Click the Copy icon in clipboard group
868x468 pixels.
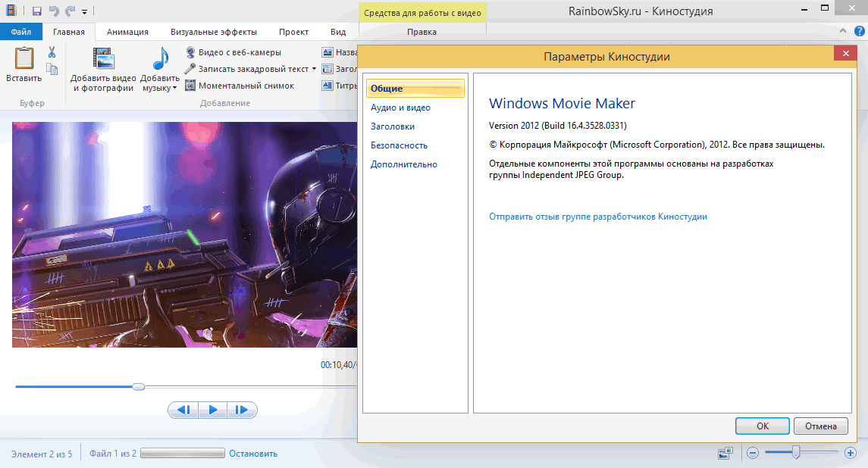click(52, 69)
